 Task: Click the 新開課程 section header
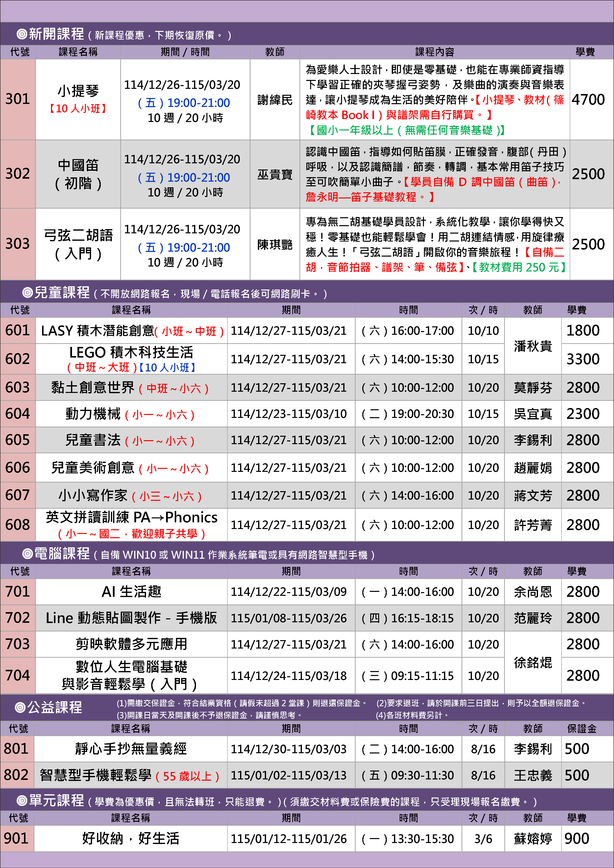56,34
